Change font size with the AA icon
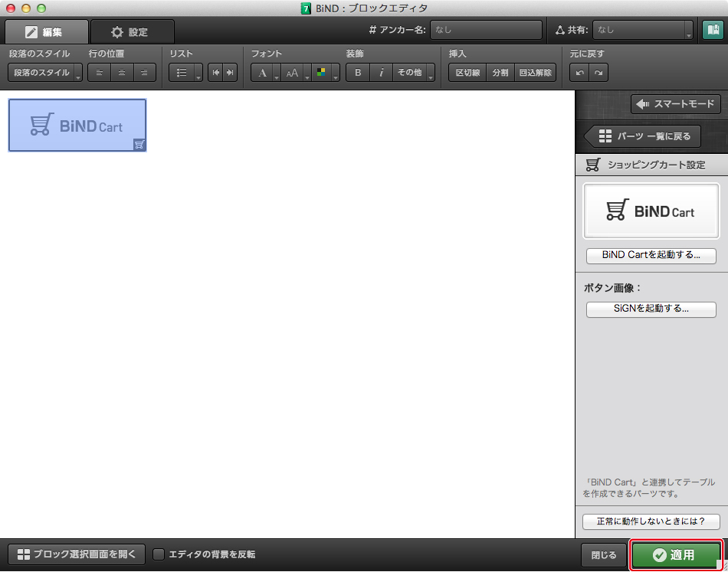The width and height of the screenshot is (728, 572). point(292,73)
